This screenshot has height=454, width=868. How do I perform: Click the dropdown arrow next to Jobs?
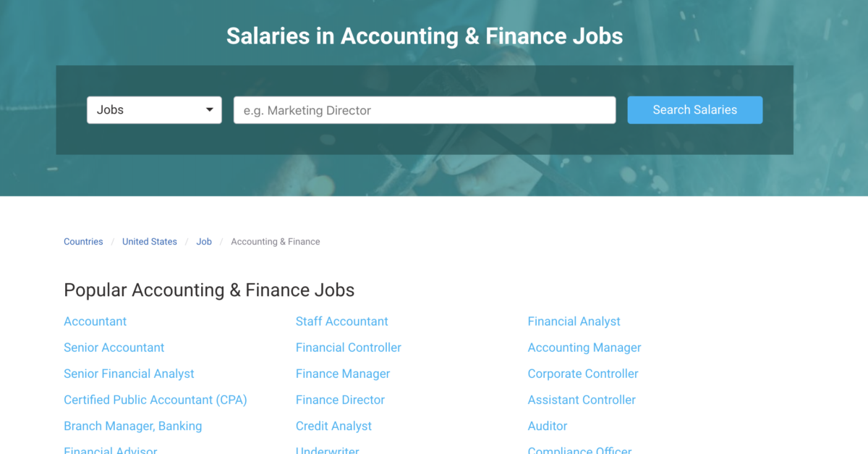[210, 109]
